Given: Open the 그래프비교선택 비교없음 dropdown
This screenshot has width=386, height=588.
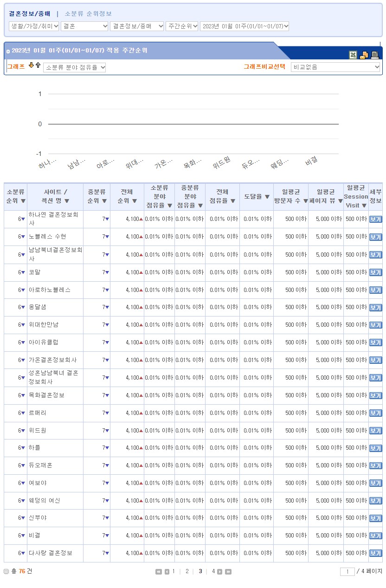Looking at the screenshot, I should [x=335, y=67].
